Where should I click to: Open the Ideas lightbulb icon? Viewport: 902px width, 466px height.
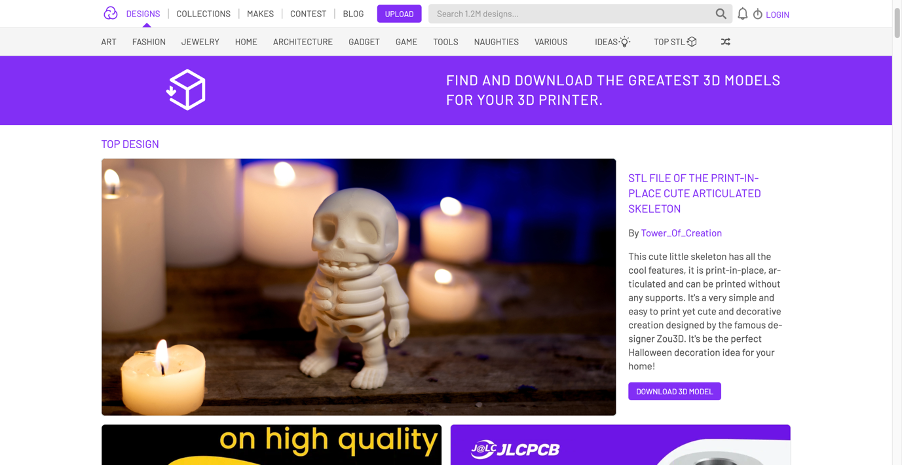(x=625, y=41)
